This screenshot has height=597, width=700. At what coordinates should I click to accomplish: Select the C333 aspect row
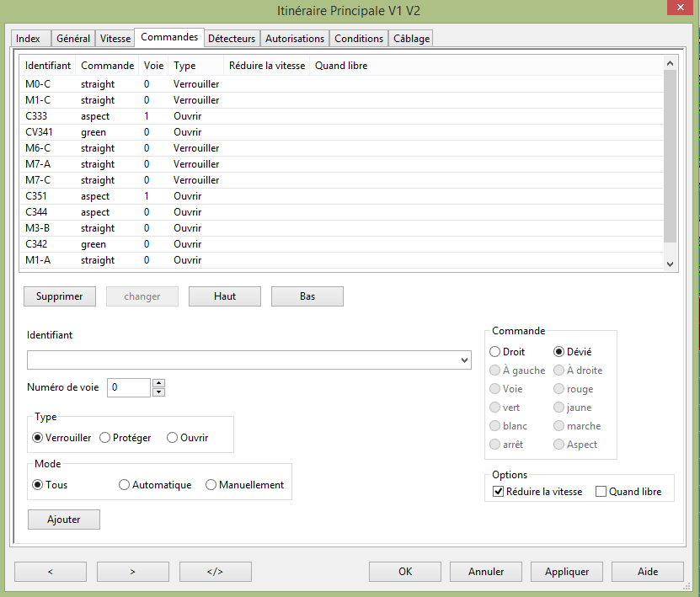[x=94, y=116]
